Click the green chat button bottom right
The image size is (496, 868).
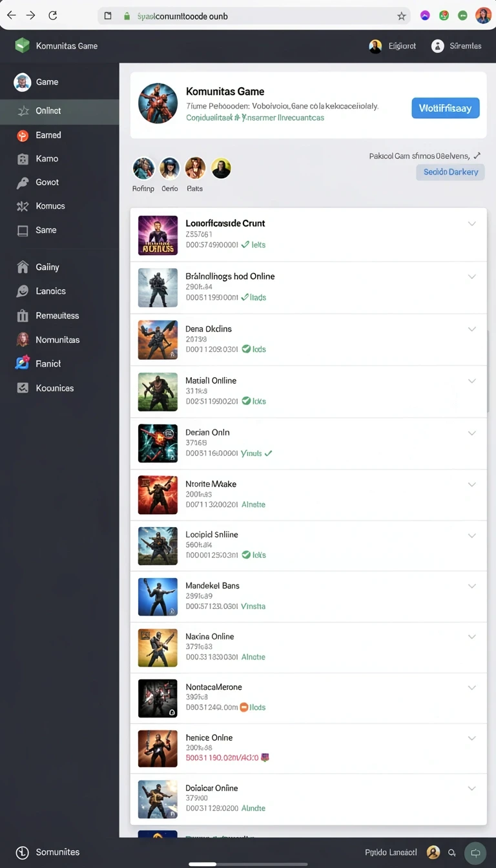pyautogui.click(x=476, y=852)
